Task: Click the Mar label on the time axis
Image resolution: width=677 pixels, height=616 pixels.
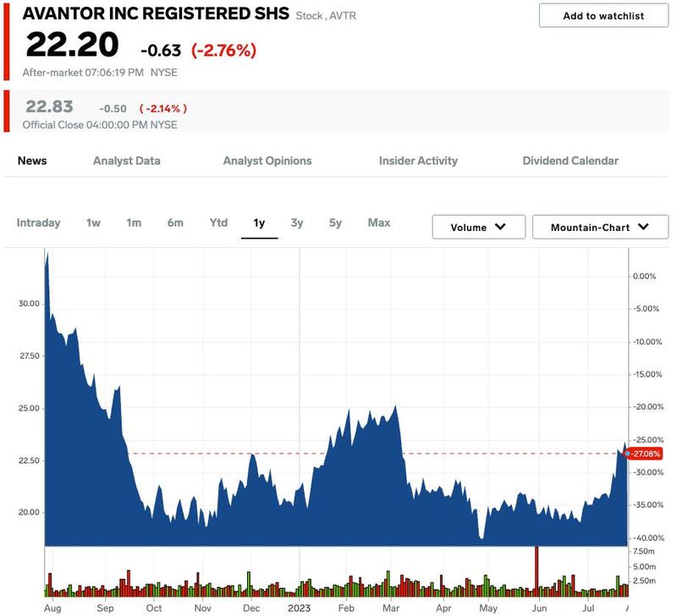Action: click(391, 608)
